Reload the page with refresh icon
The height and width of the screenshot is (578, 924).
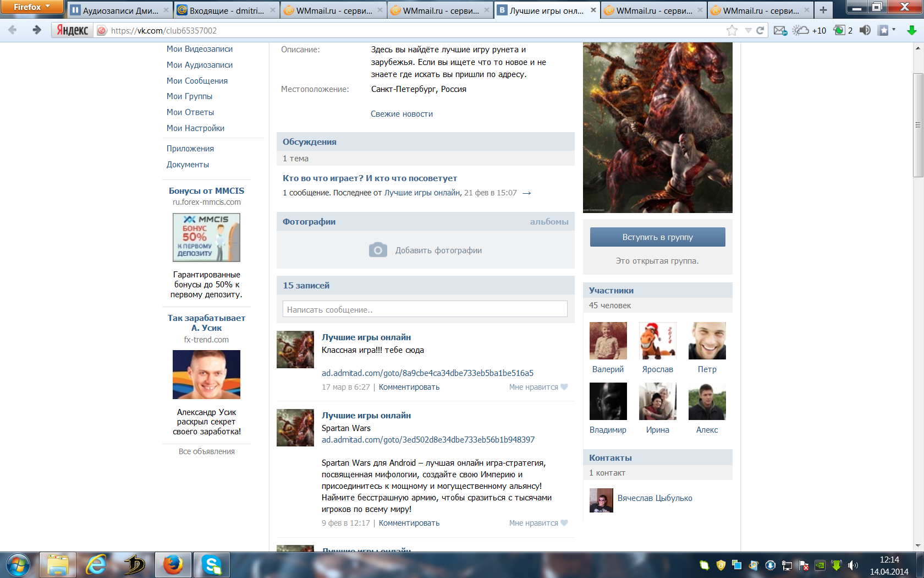click(x=760, y=31)
